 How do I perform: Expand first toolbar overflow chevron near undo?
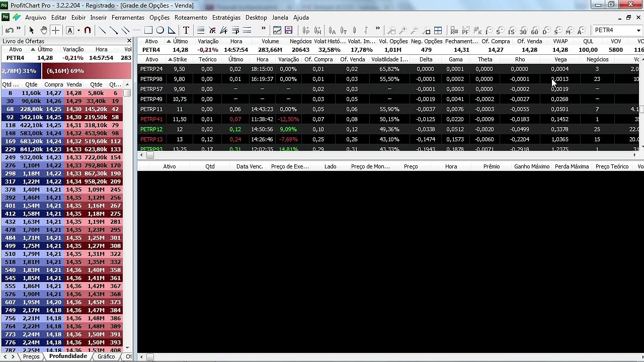point(19,29)
